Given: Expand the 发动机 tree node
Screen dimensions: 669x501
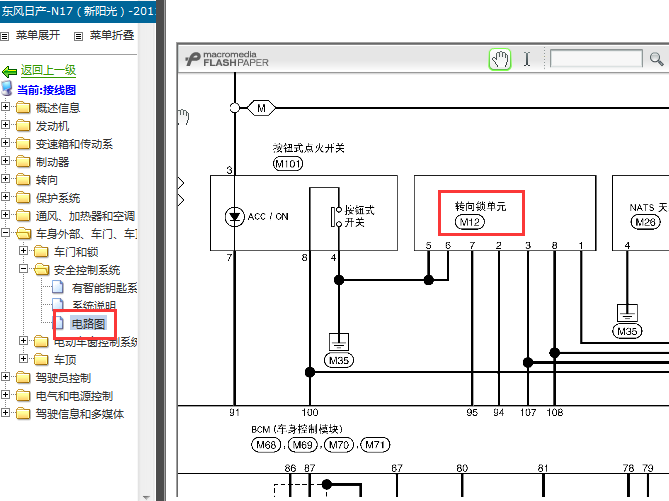Looking at the screenshot, I should click(5, 124).
